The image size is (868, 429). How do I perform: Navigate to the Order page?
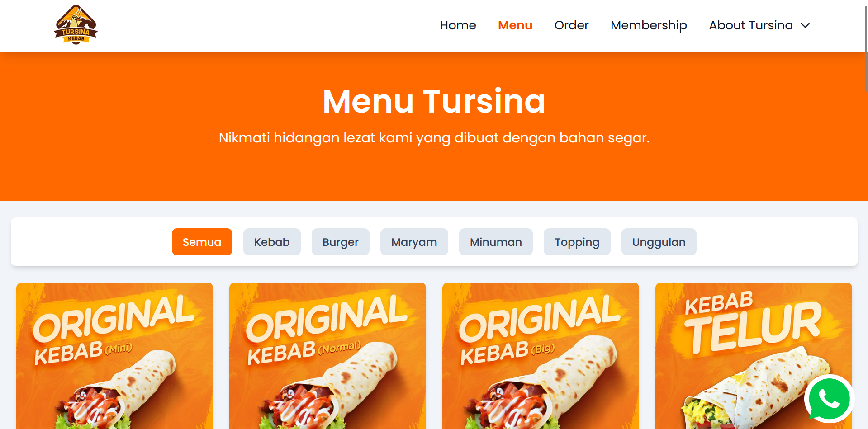coord(571,25)
